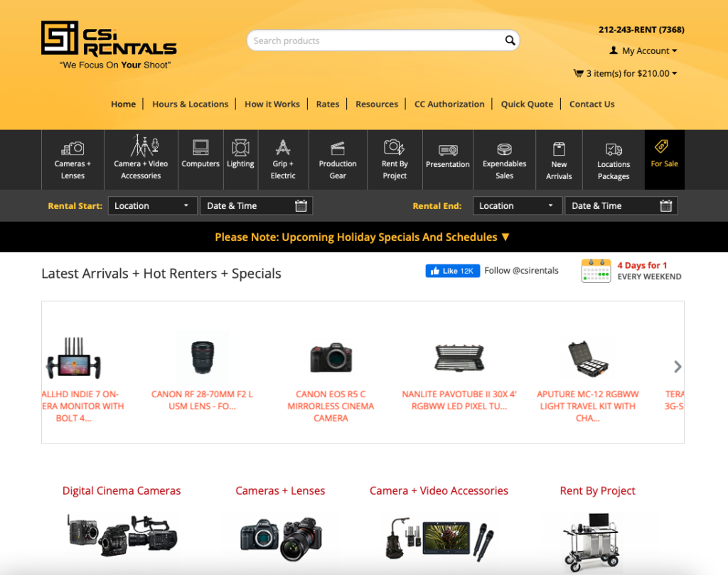Open CC Authorization page
Screen dimensions: 728x575
449,104
